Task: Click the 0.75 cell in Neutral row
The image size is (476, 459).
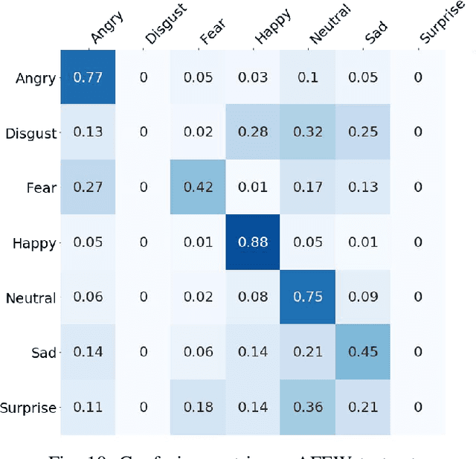Action: tap(307, 298)
